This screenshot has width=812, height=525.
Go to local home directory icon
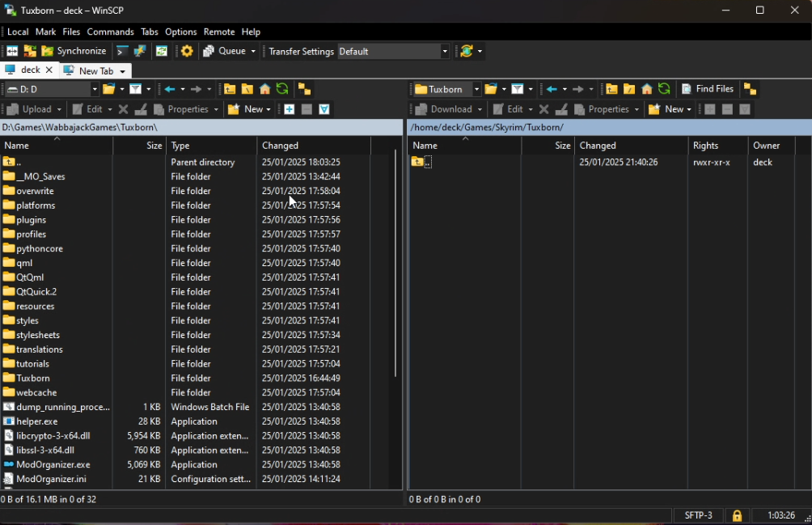pyautogui.click(x=264, y=89)
